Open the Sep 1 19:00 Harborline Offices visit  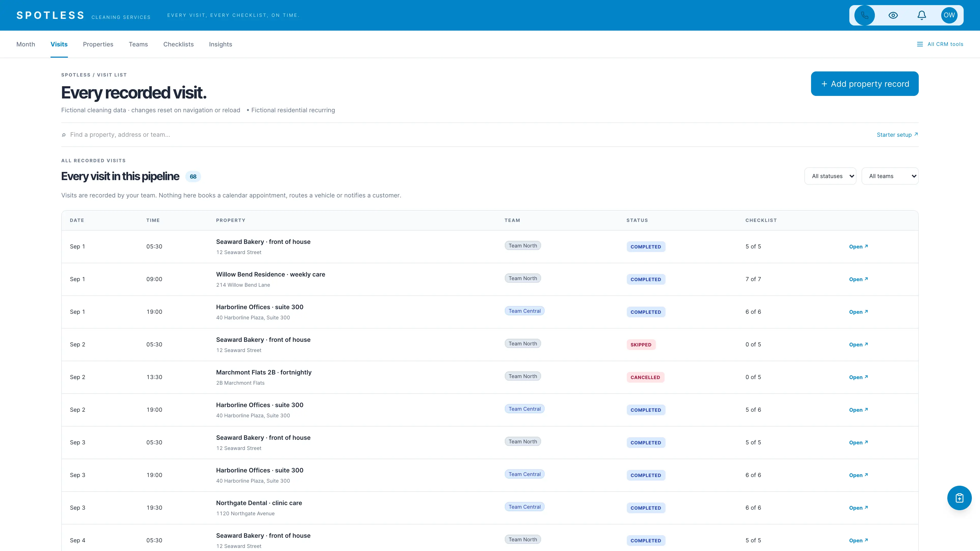point(858,312)
